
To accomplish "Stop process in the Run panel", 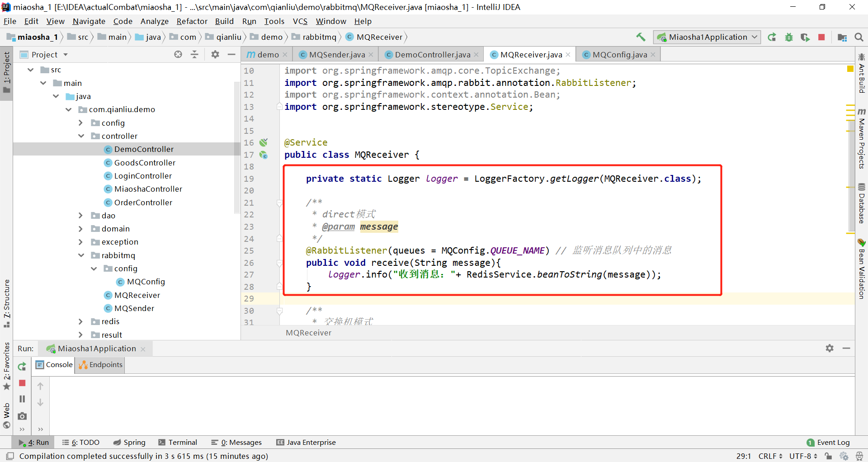I will (22, 383).
